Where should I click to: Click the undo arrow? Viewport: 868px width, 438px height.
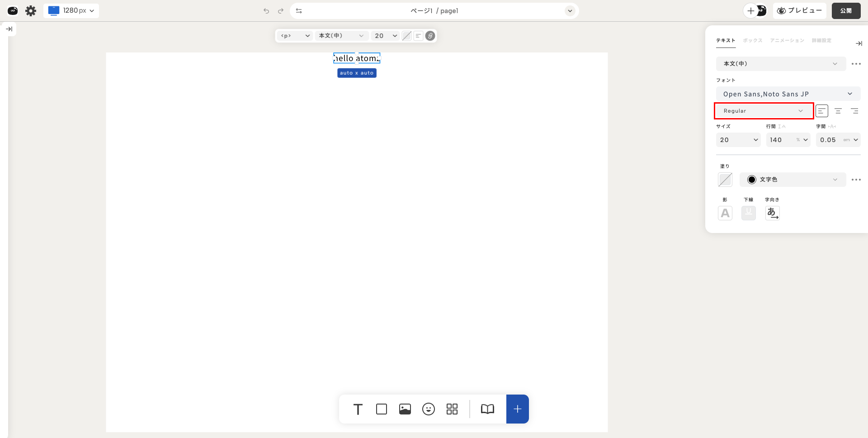[266, 11]
